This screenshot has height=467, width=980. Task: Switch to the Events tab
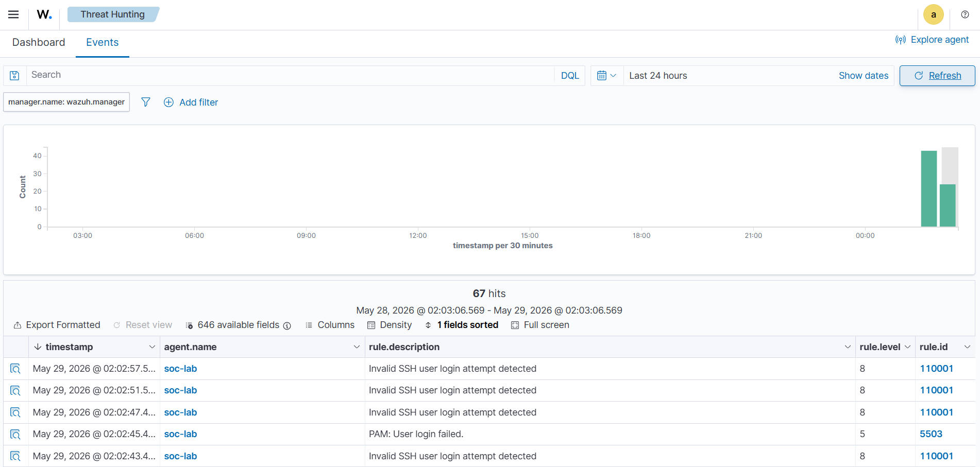click(x=102, y=42)
